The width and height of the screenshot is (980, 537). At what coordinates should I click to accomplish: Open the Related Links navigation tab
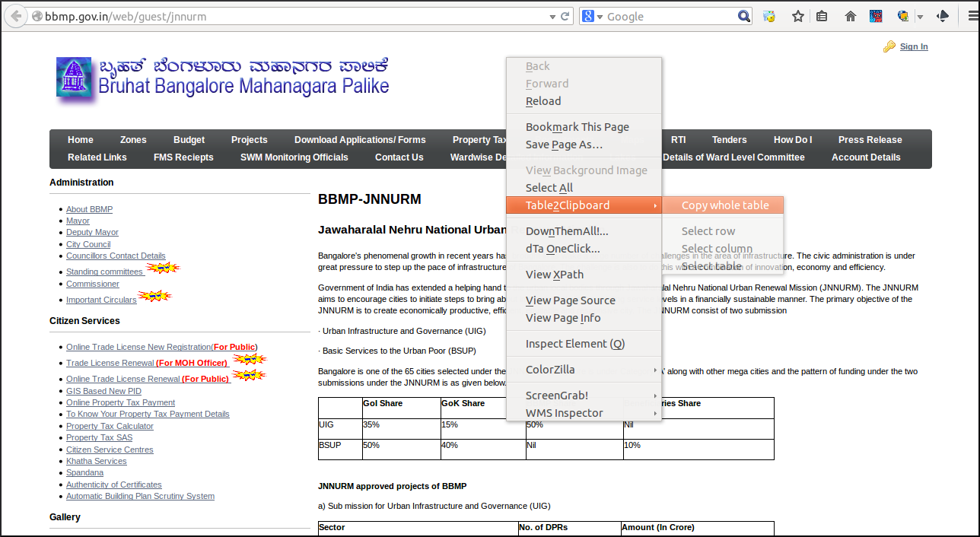coord(97,157)
